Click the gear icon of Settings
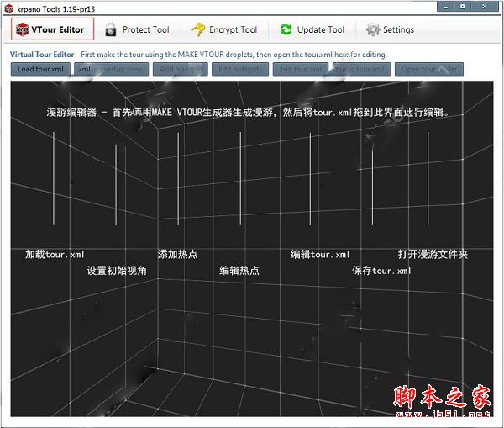 (373, 29)
